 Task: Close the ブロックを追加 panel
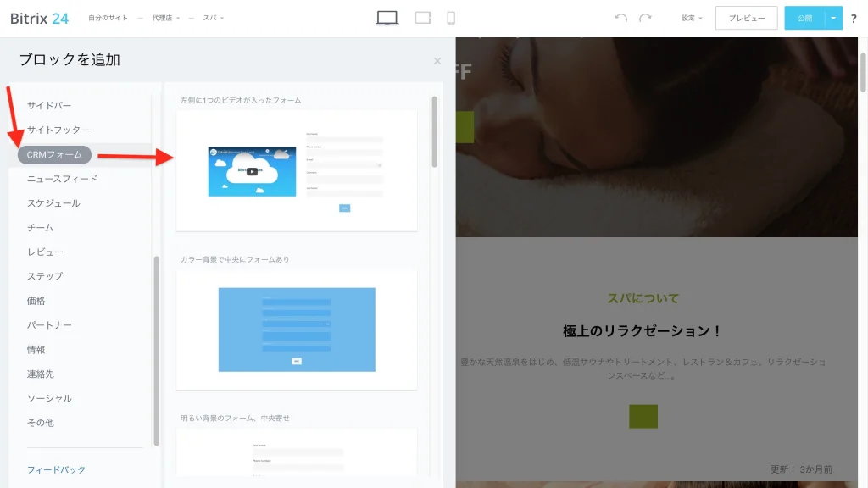[x=437, y=61]
